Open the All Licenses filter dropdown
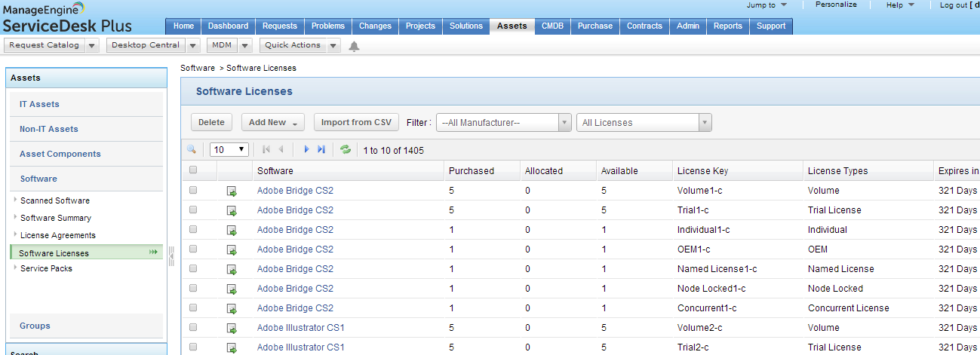Viewport: 980px width, 355px height. coord(645,123)
